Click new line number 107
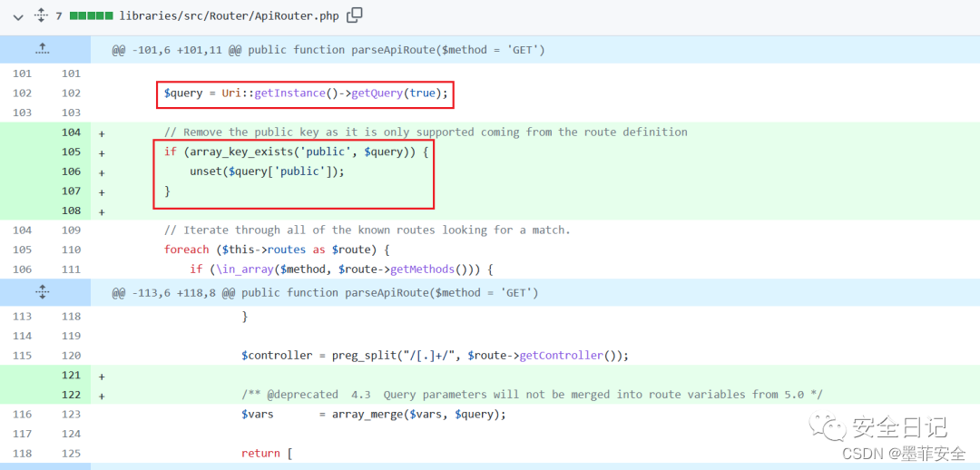Viewport: 980px width, 470px height. tap(72, 191)
